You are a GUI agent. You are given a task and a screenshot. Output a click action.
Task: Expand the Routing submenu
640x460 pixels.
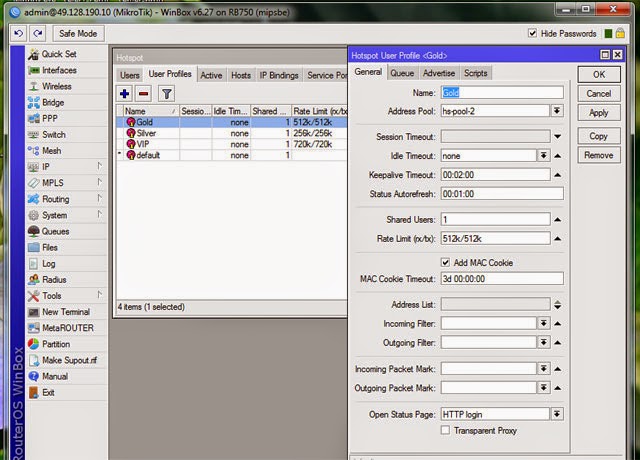pyautogui.click(x=67, y=199)
